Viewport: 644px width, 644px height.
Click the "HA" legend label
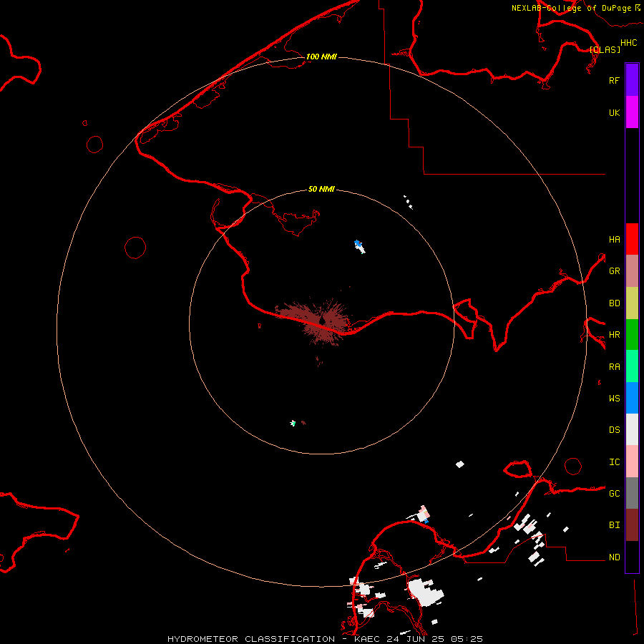[x=614, y=240]
